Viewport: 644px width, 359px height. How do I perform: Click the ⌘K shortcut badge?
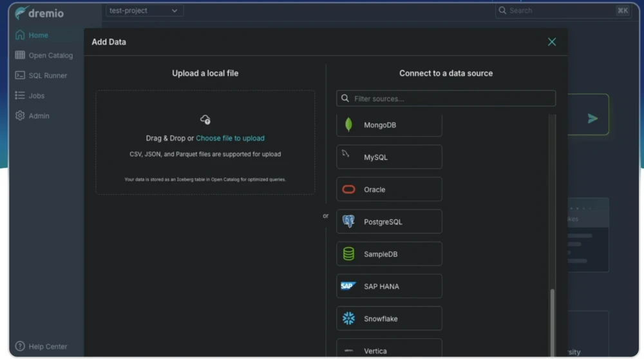pyautogui.click(x=622, y=11)
